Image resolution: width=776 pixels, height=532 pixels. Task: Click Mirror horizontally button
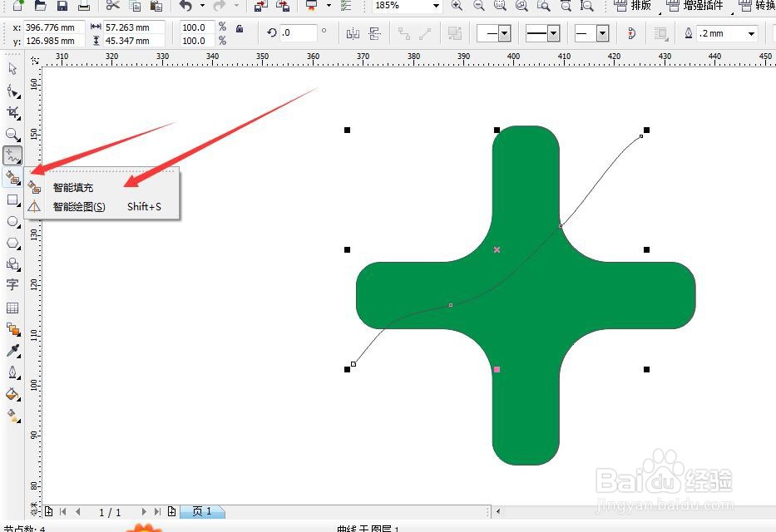(x=353, y=33)
